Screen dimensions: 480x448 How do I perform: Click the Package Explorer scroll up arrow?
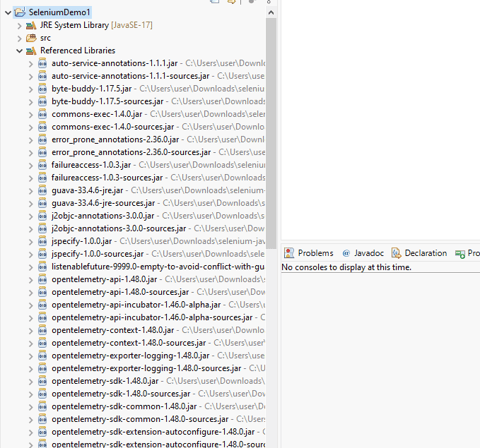pos(271,13)
